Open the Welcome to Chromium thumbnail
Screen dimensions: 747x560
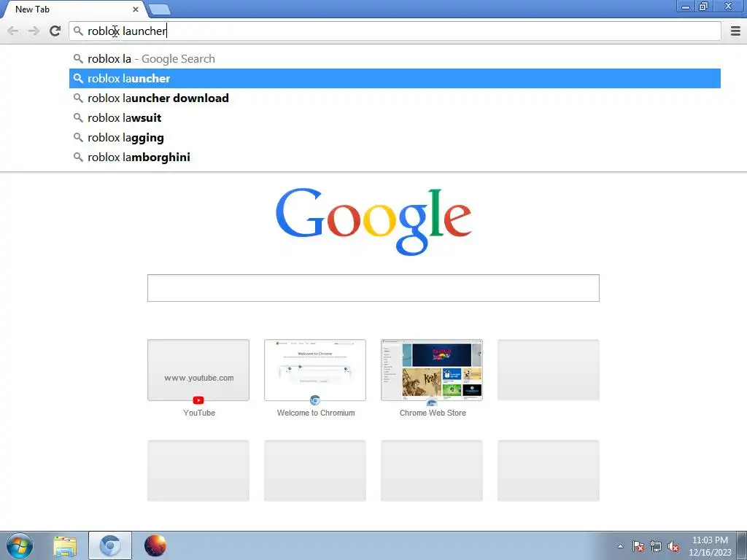click(315, 370)
